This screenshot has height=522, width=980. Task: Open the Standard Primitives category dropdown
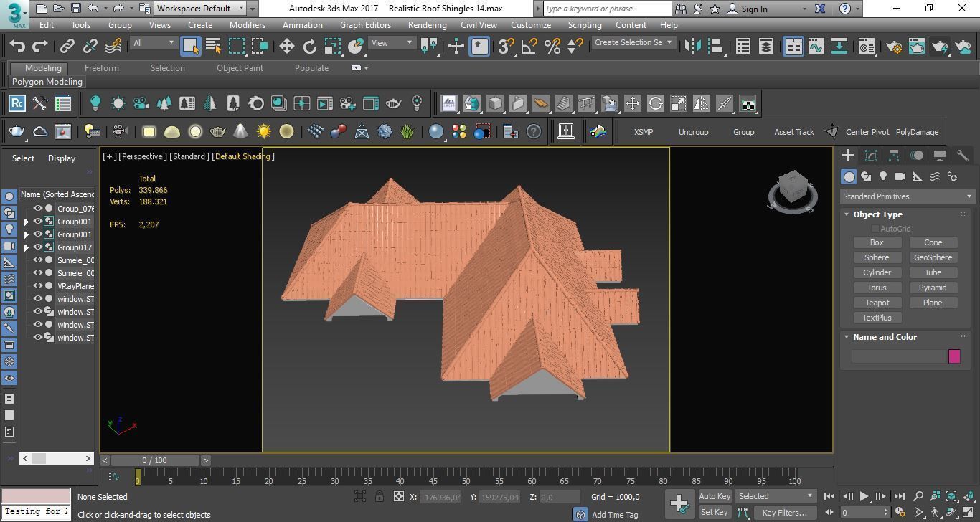tap(908, 196)
